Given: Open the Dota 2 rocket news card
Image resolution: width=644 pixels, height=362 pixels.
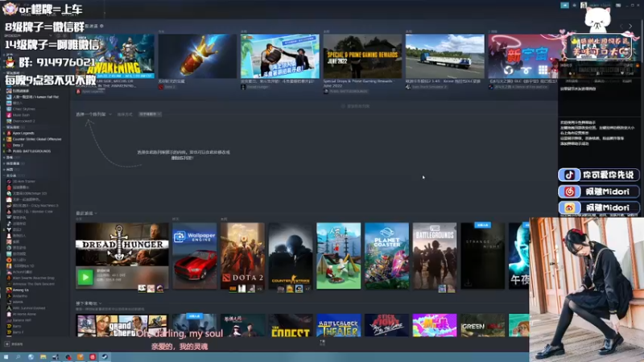Looking at the screenshot, I should (197, 56).
